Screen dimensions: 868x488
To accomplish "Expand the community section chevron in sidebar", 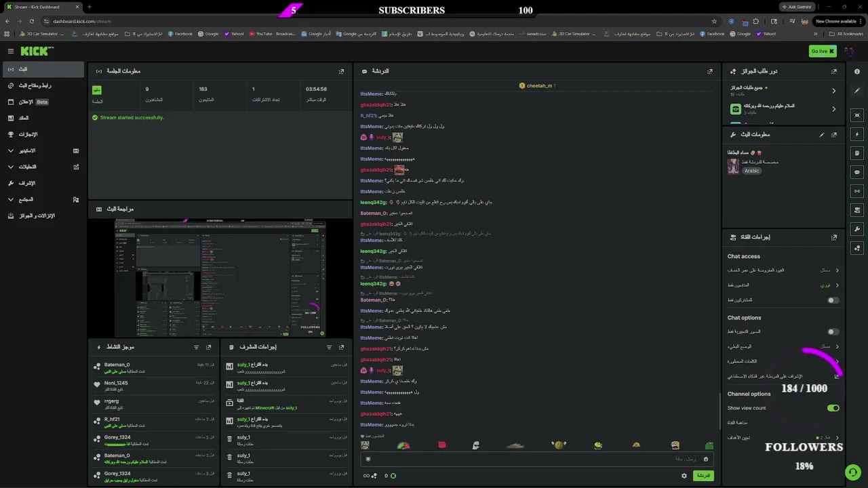I will [11, 199].
